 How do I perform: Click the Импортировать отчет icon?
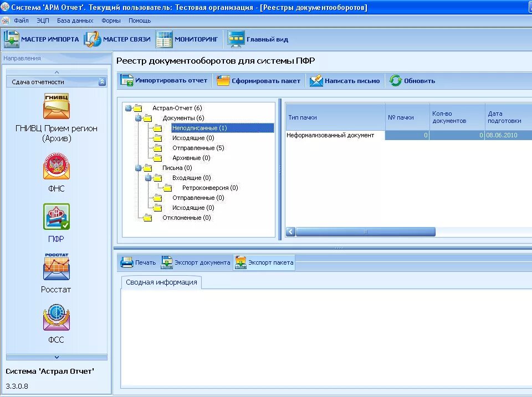tap(126, 81)
